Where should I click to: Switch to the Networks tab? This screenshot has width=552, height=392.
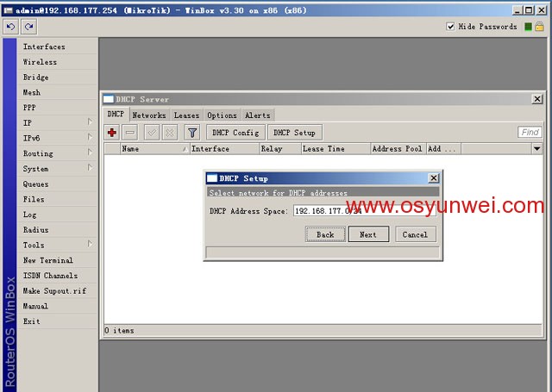click(149, 115)
